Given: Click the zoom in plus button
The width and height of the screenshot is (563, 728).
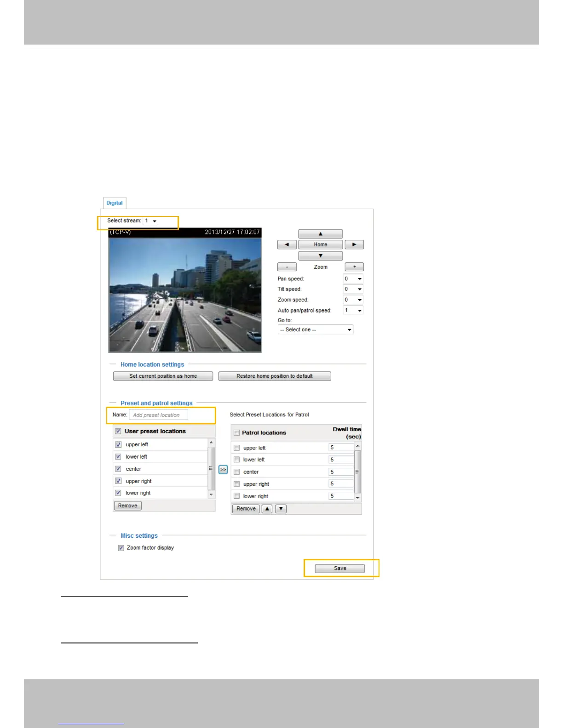Looking at the screenshot, I should (x=354, y=267).
